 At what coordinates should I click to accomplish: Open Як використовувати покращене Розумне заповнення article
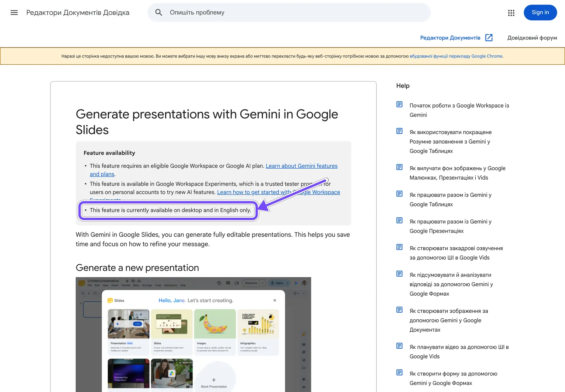point(451,141)
